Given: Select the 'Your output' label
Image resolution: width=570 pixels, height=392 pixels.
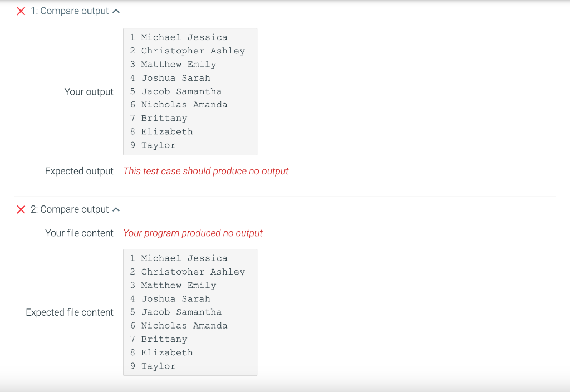Looking at the screenshot, I should [89, 91].
